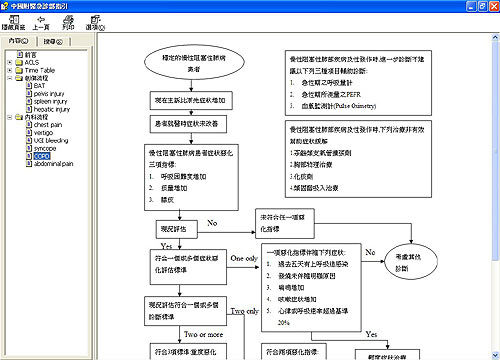The image size is (500, 360).
Task: Click the help icon in the title bar
Action: tap(4, 6)
